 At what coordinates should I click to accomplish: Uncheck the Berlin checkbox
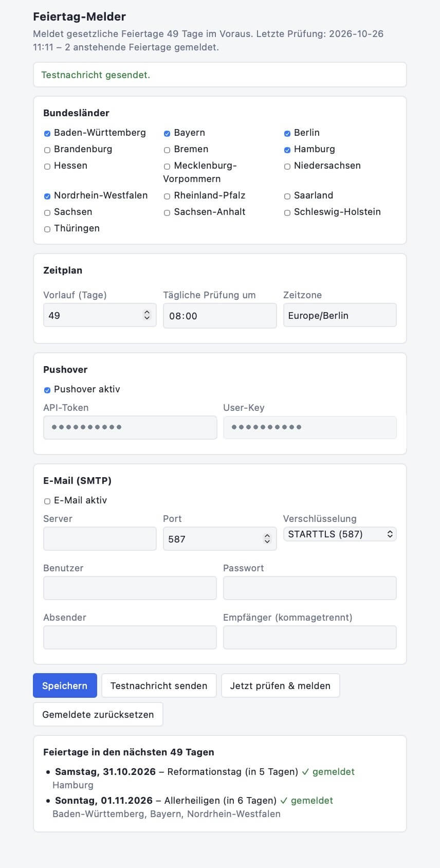pyautogui.click(x=287, y=134)
